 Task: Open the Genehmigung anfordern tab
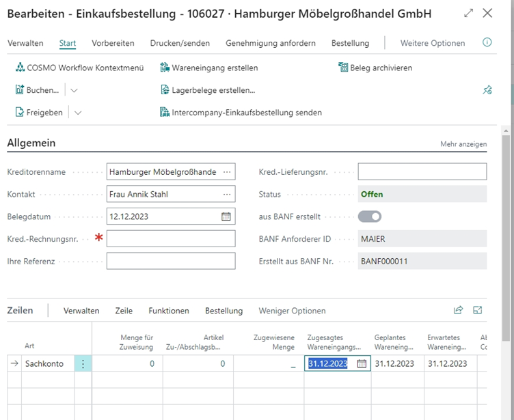click(271, 43)
